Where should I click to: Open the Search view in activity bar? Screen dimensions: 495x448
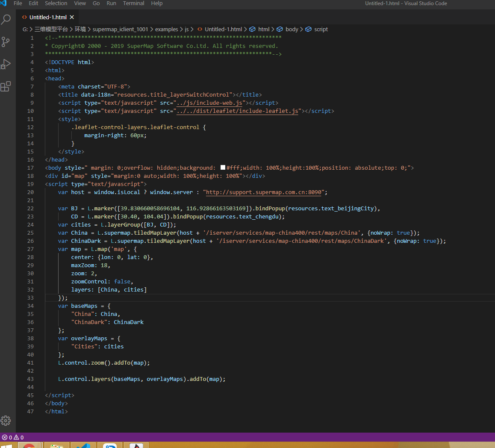pyautogui.click(x=6, y=20)
